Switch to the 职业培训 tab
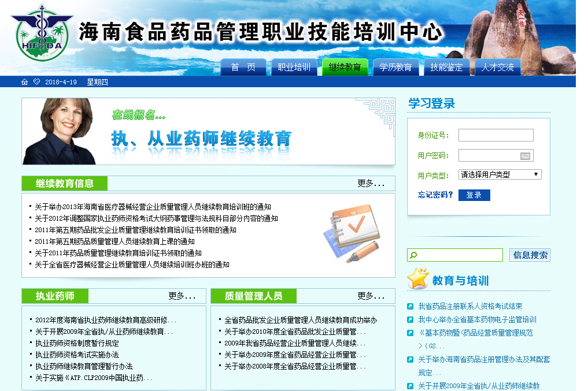 pos(294,68)
